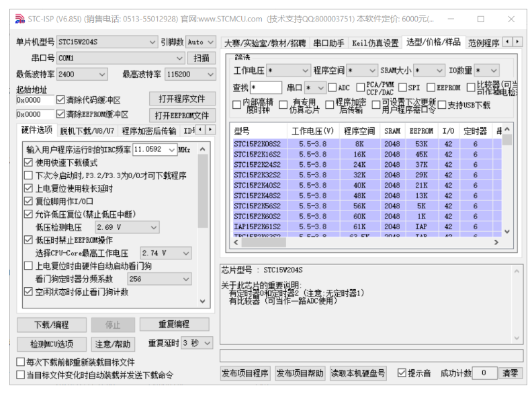Select STC15F2K32S2 row in chip table

[367, 175]
